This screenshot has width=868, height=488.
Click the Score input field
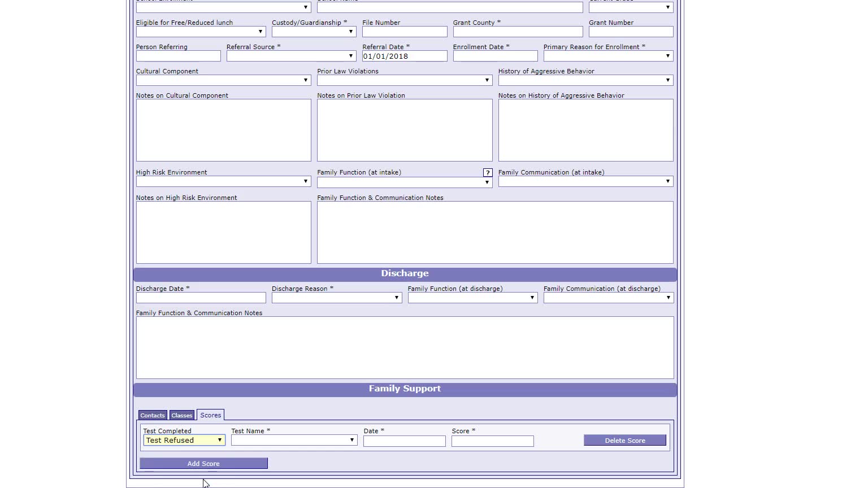click(493, 441)
